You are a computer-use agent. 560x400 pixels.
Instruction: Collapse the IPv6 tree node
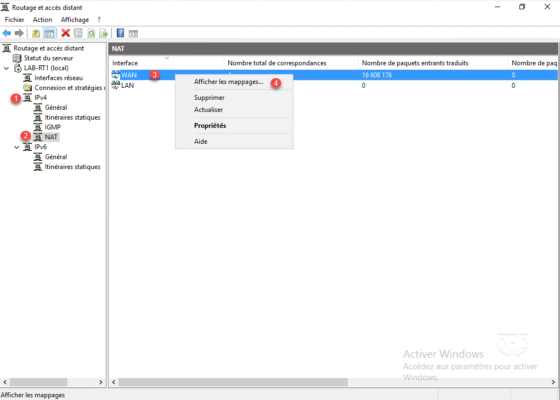click(16, 147)
